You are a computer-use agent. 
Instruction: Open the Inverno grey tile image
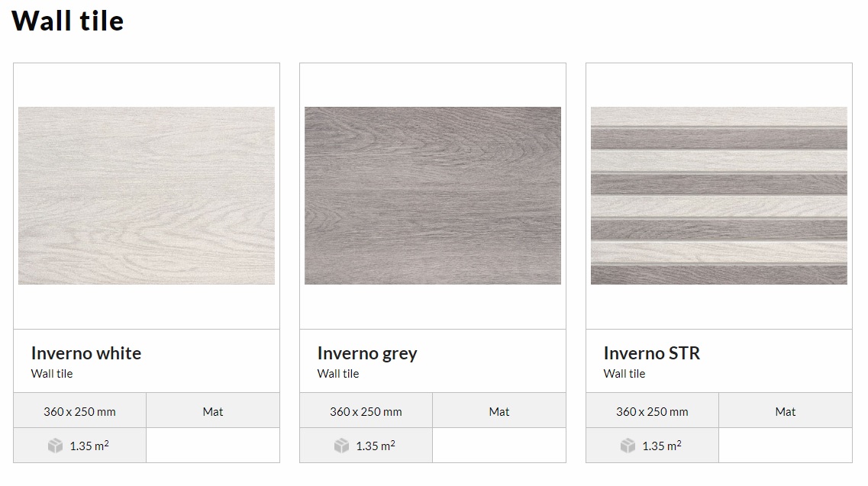433,196
